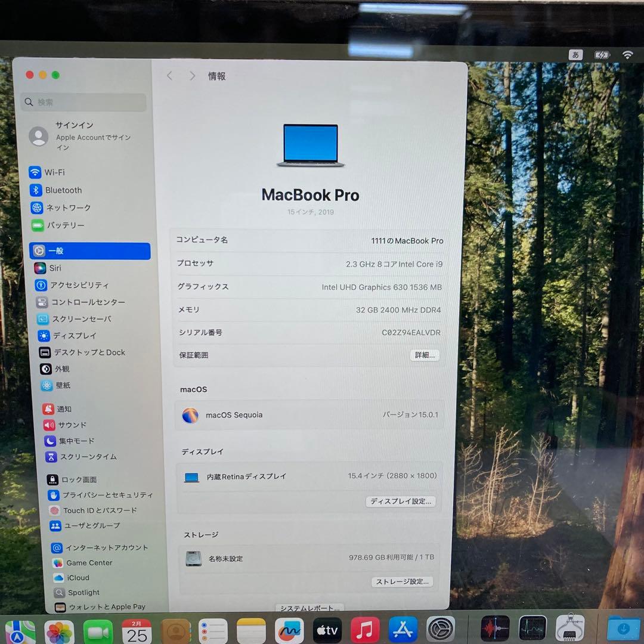
Task: Open Siri settings
Action: [x=48, y=268]
